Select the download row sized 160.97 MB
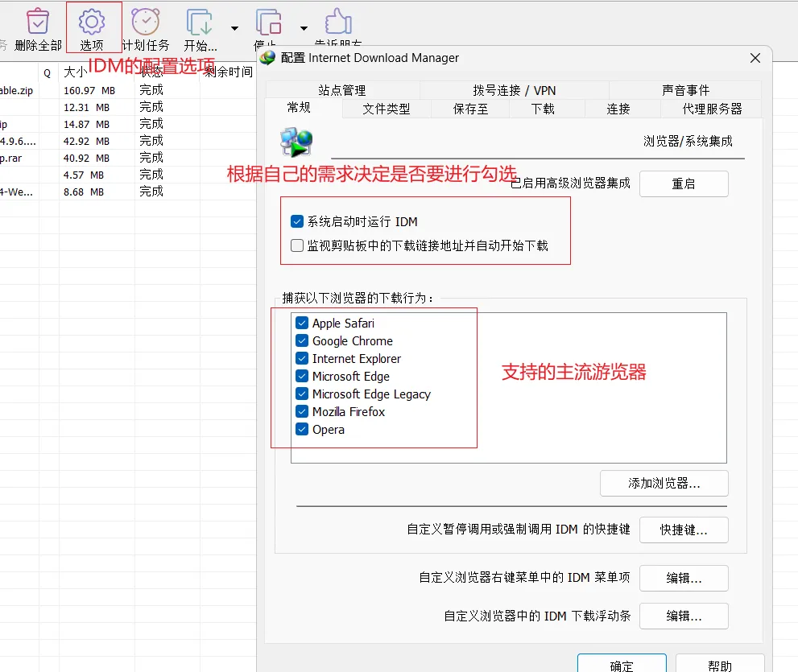The height and width of the screenshot is (672, 798). (127, 91)
